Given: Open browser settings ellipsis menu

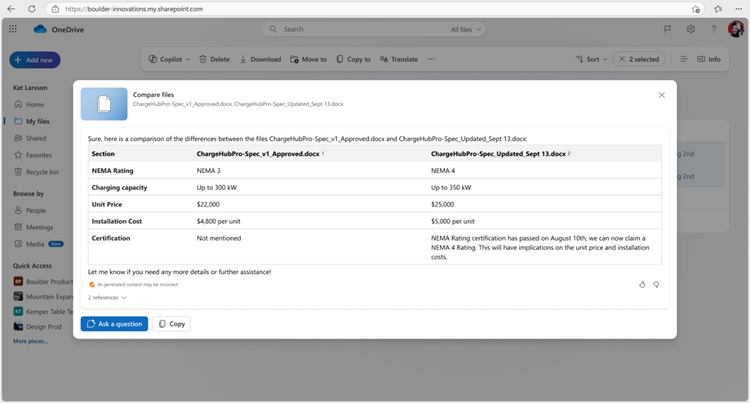Looking at the screenshot, I should (x=739, y=9).
